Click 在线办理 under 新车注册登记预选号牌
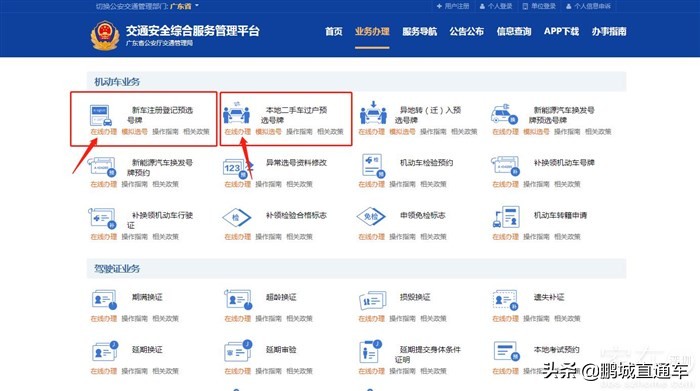This screenshot has width=700, height=391. click(104, 132)
